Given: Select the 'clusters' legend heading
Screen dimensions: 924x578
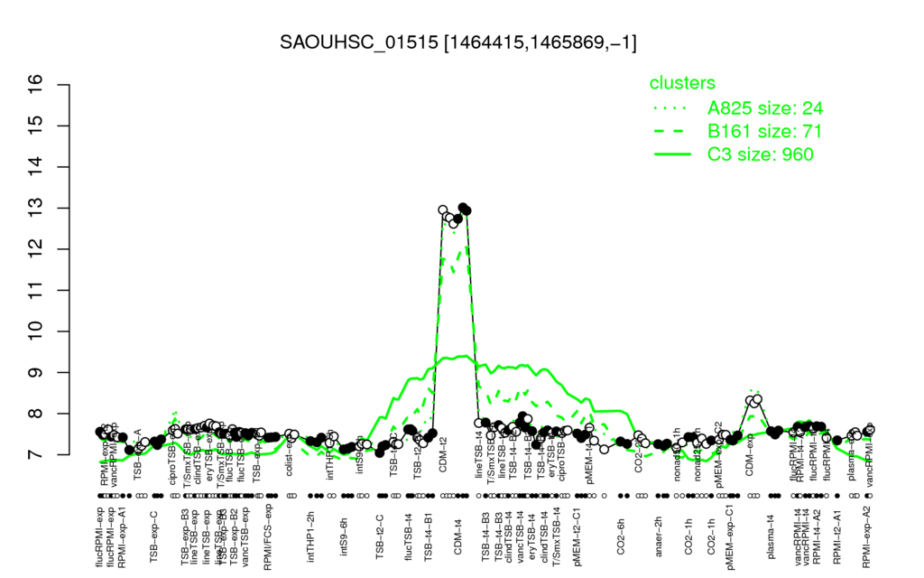Looking at the screenshot, I should (682, 82).
